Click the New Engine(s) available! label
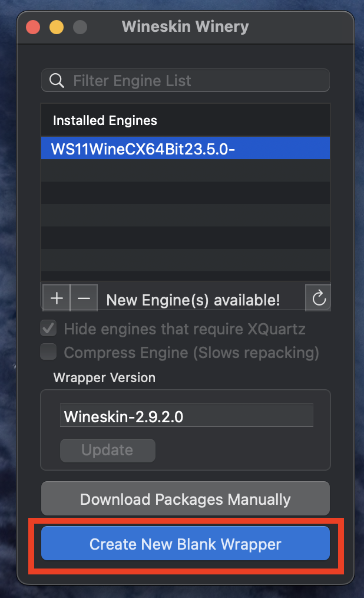Viewport: 364px width, 598px height. point(193,300)
